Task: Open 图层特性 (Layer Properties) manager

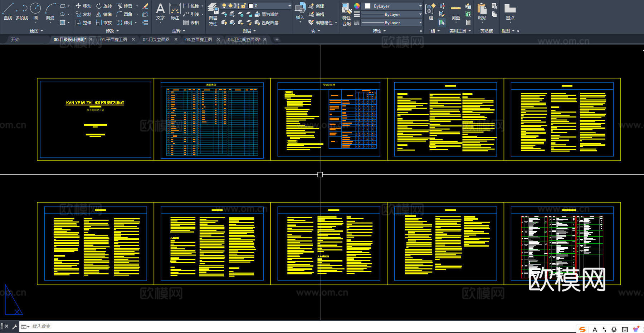Action: pyautogui.click(x=213, y=14)
